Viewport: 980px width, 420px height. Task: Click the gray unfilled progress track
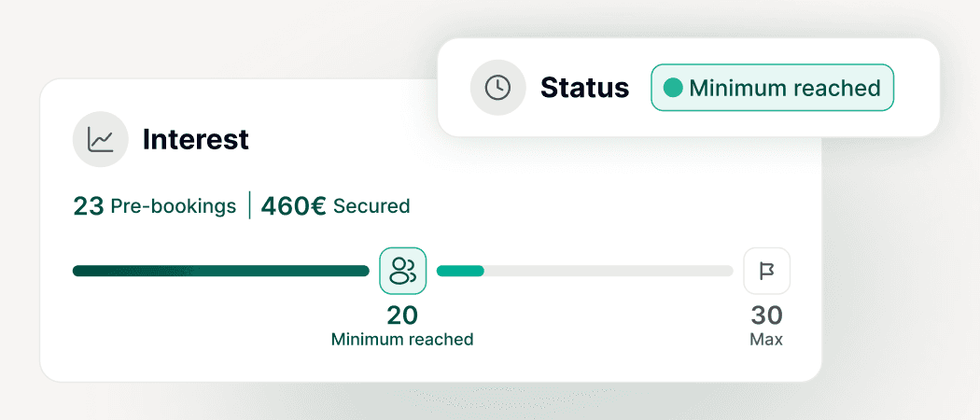pos(609,271)
